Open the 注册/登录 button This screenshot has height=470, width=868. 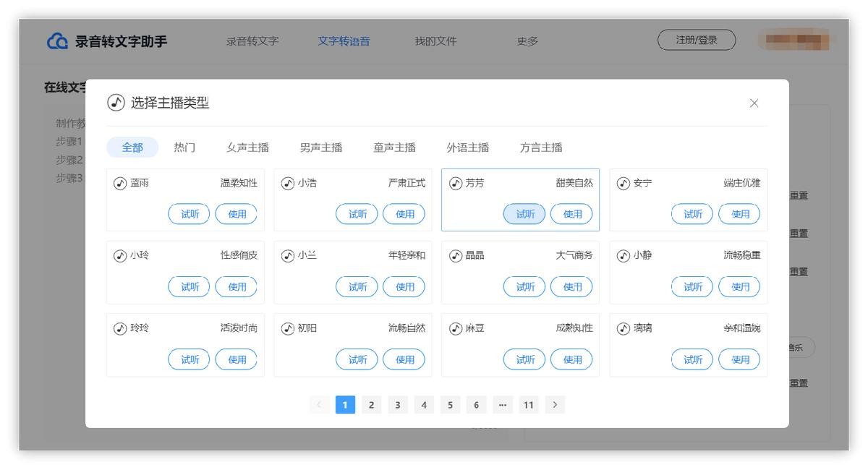pos(696,40)
